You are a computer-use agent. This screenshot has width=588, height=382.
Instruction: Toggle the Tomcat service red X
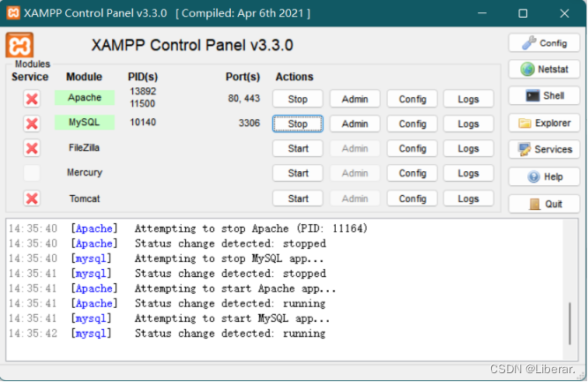tap(32, 198)
